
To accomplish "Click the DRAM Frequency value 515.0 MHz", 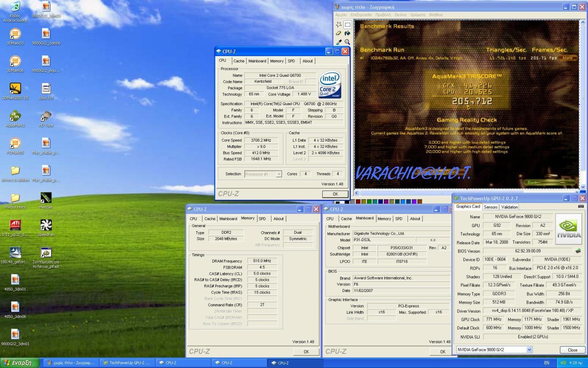I will [x=262, y=261].
